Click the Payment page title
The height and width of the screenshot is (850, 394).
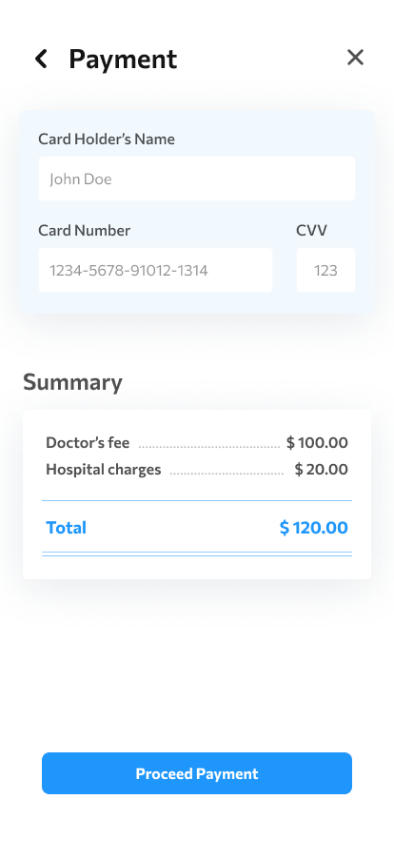(x=123, y=60)
